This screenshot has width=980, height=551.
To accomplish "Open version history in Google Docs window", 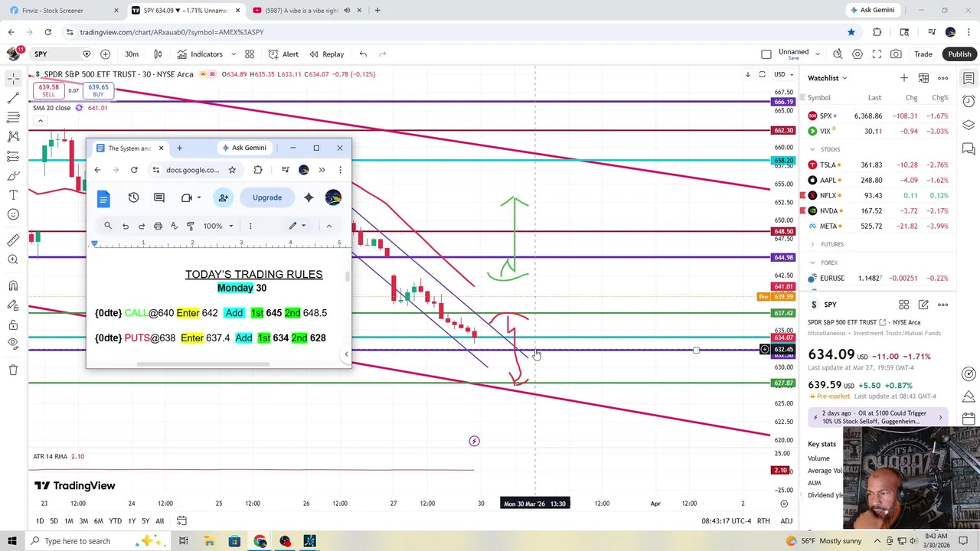I will [x=133, y=197].
